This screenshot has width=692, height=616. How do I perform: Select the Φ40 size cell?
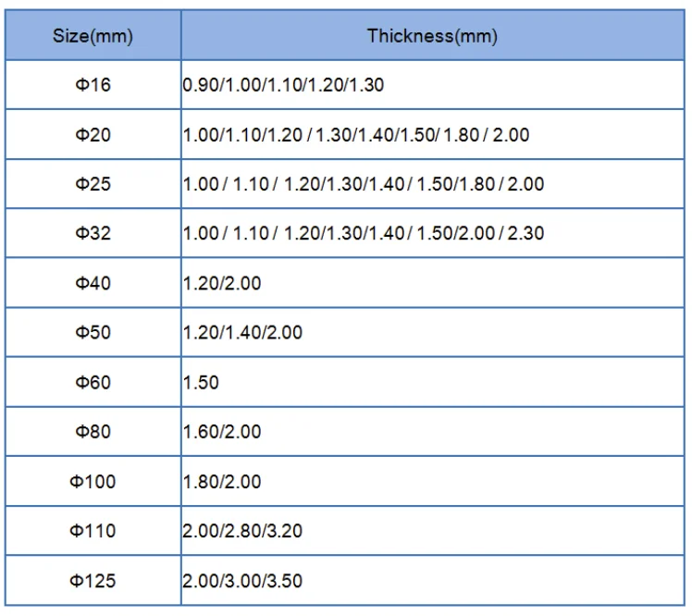pos(93,283)
